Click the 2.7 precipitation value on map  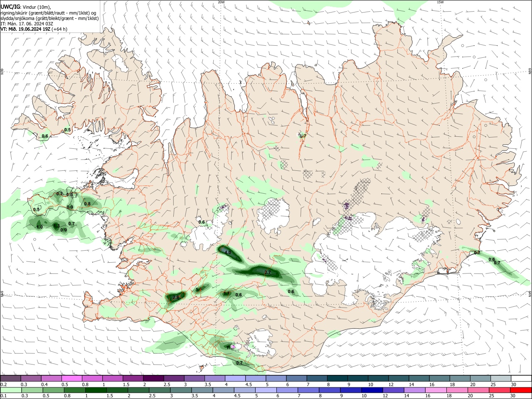pos(268,272)
